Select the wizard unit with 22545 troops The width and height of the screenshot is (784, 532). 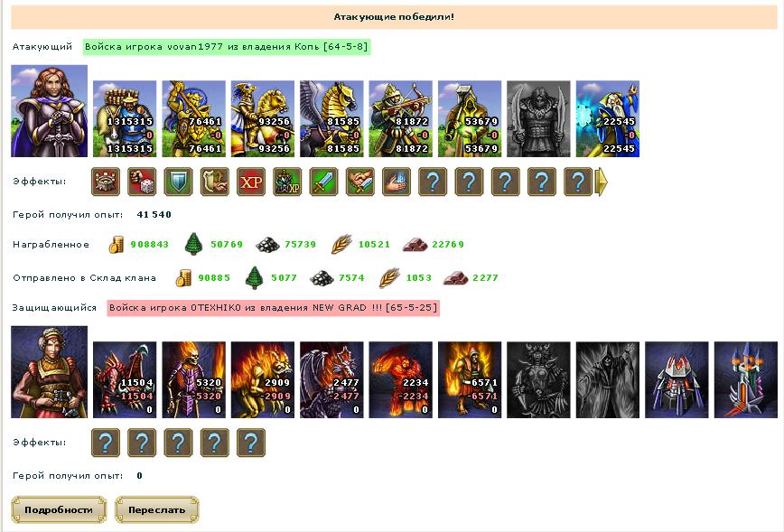pos(608,119)
